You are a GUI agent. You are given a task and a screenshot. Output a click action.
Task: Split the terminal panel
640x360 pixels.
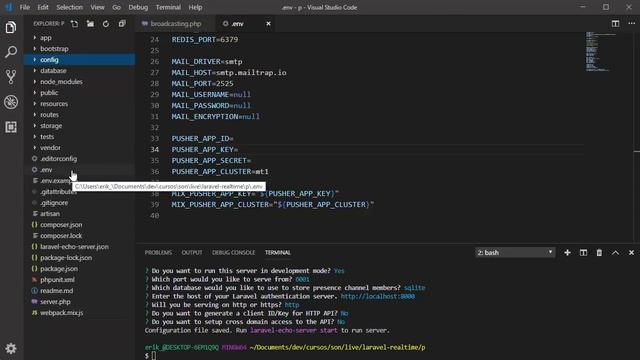(x=583, y=253)
